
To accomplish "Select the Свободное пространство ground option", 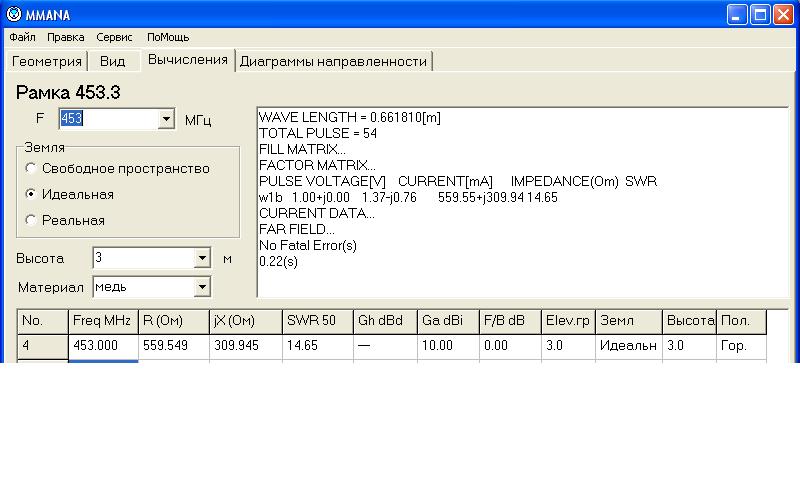I will pyautogui.click(x=32, y=169).
